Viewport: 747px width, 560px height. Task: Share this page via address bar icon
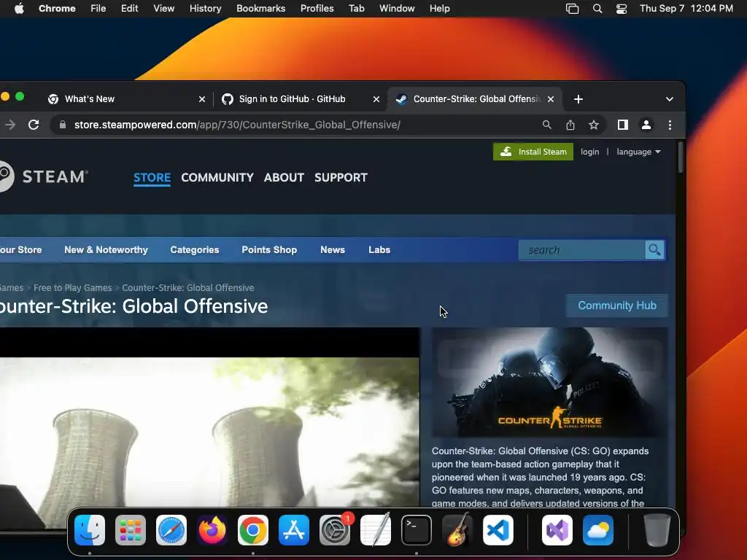click(570, 125)
